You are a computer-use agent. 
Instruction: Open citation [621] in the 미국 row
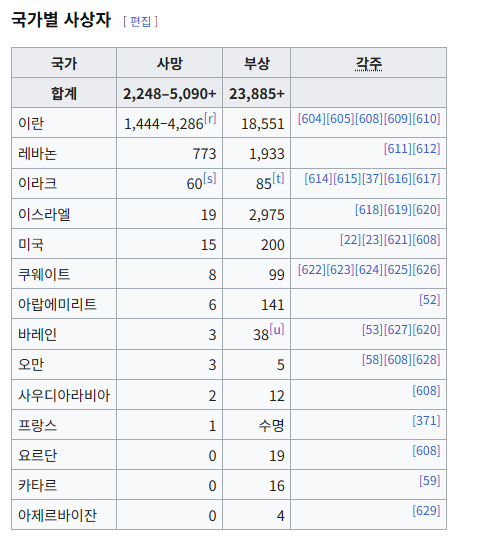398,240
